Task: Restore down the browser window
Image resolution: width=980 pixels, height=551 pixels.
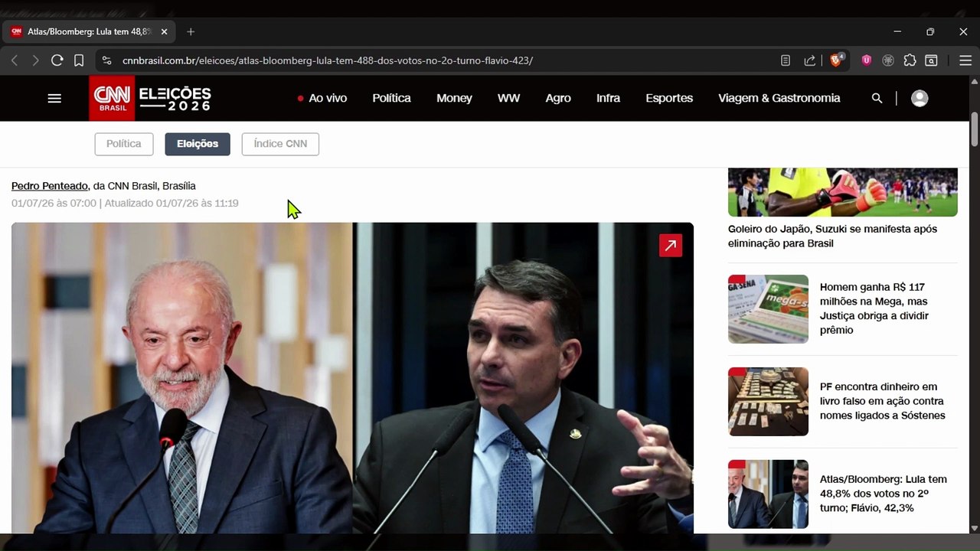Action: click(930, 31)
